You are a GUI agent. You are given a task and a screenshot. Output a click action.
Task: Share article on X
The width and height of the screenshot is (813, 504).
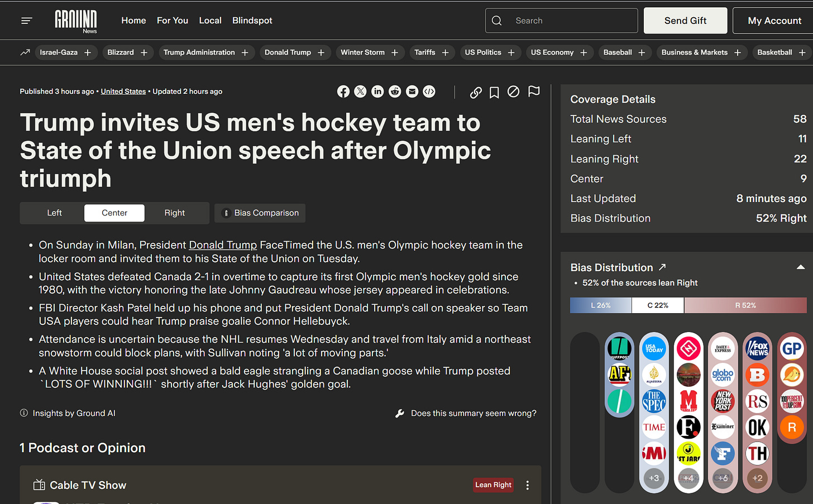(x=361, y=92)
